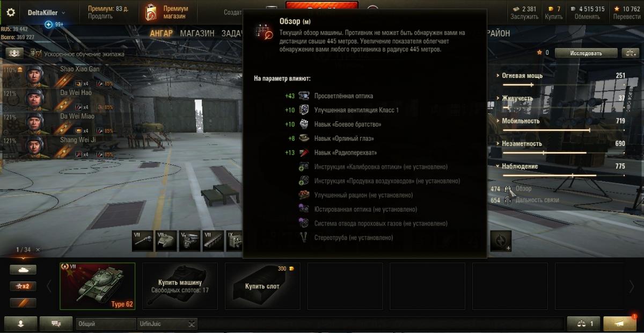Image resolution: width=644 pixels, height=333 pixels.
Task: Select the tier V engine module
Action: click(x=189, y=241)
